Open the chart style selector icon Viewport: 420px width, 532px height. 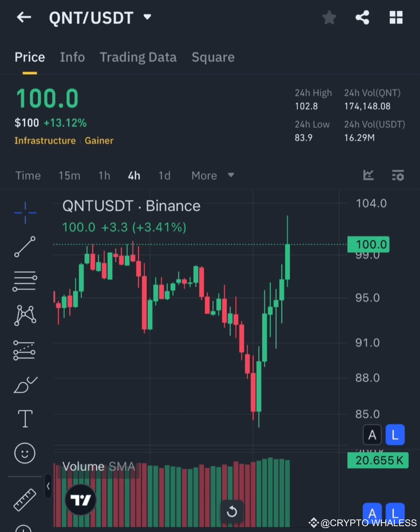(368, 175)
